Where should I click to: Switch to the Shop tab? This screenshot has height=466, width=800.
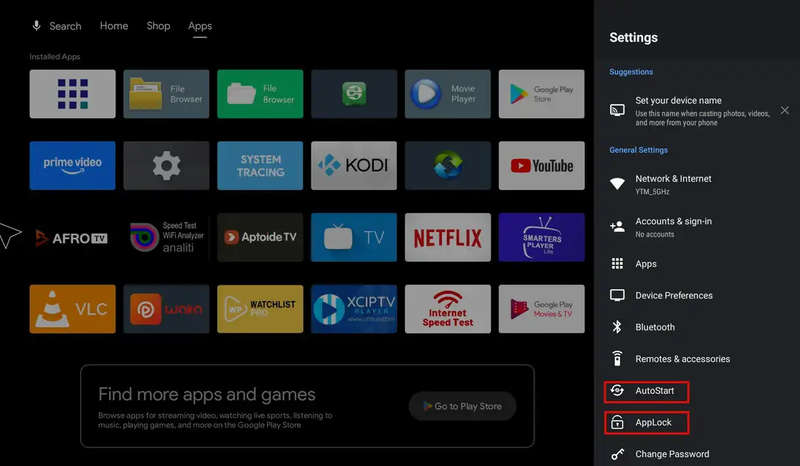pos(158,26)
